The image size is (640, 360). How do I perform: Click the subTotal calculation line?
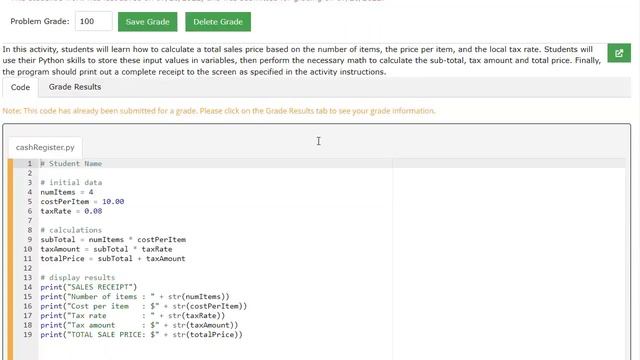[113, 240]
